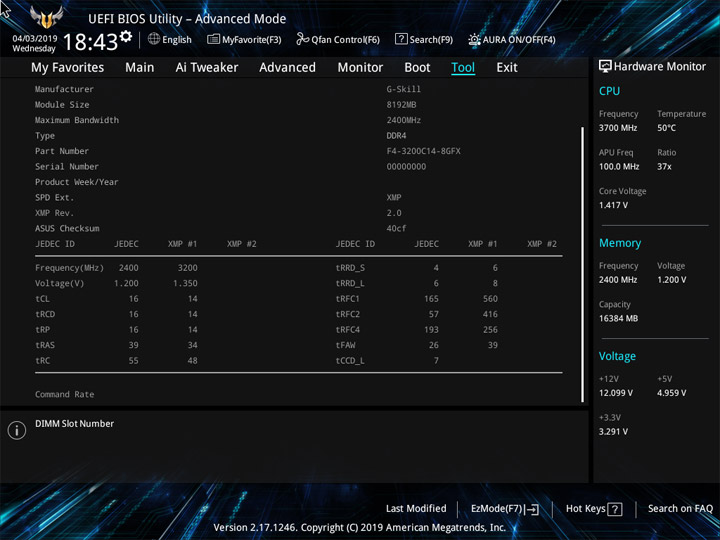The width and height of the screenshot is (720, 540).
Task: Click the globe language icon
Action: pyautogui.click(x=154, y=39)
